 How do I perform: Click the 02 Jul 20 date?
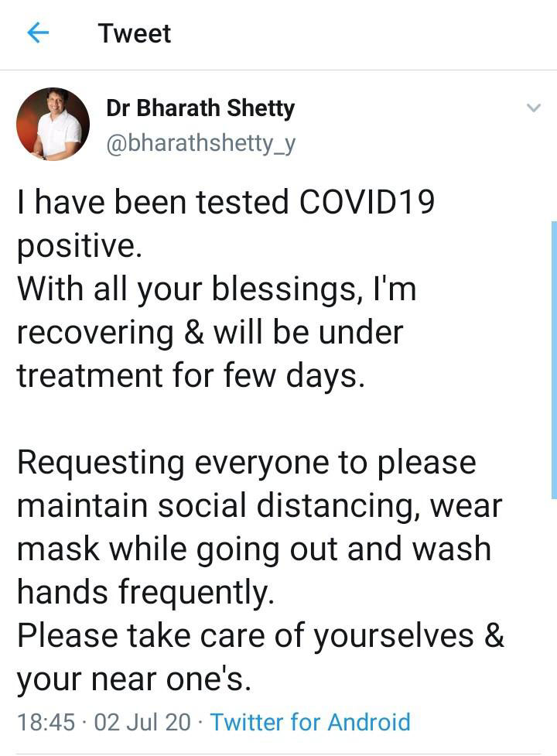[142, 722]
